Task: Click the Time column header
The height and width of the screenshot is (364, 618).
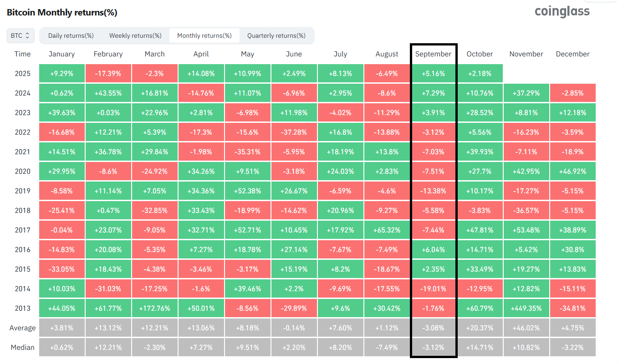Action: [22, 54]
